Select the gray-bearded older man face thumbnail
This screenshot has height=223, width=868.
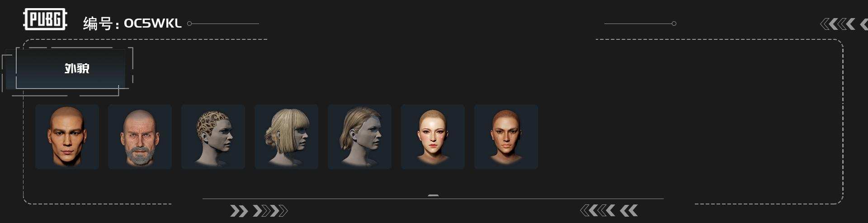tap(140, 137)
